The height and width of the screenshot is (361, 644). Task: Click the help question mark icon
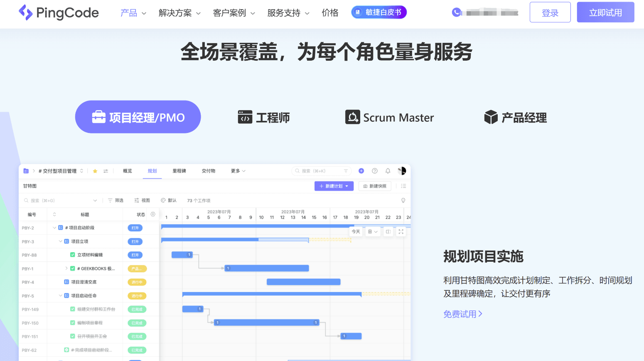375,171
